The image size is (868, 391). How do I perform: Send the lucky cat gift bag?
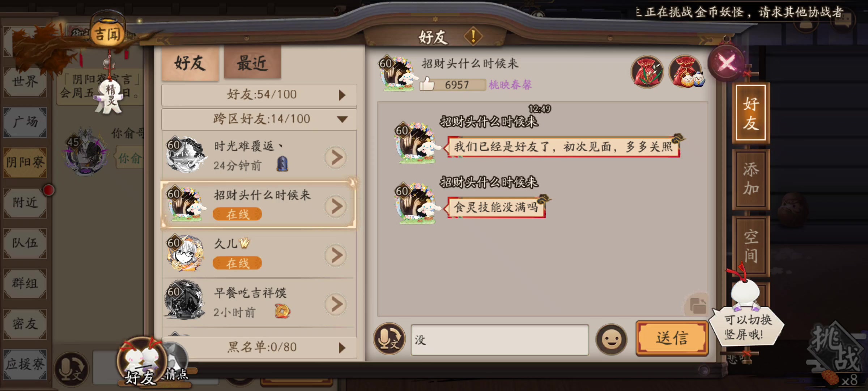click(686, 72)
